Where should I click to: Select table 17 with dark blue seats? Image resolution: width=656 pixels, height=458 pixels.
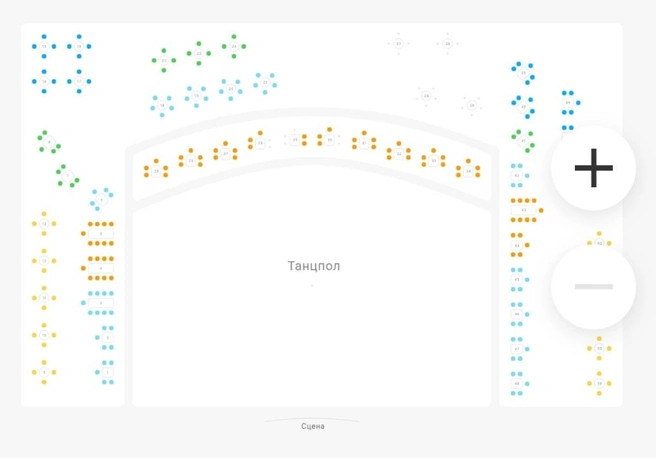pyautogui.click(x=79, y=81)
